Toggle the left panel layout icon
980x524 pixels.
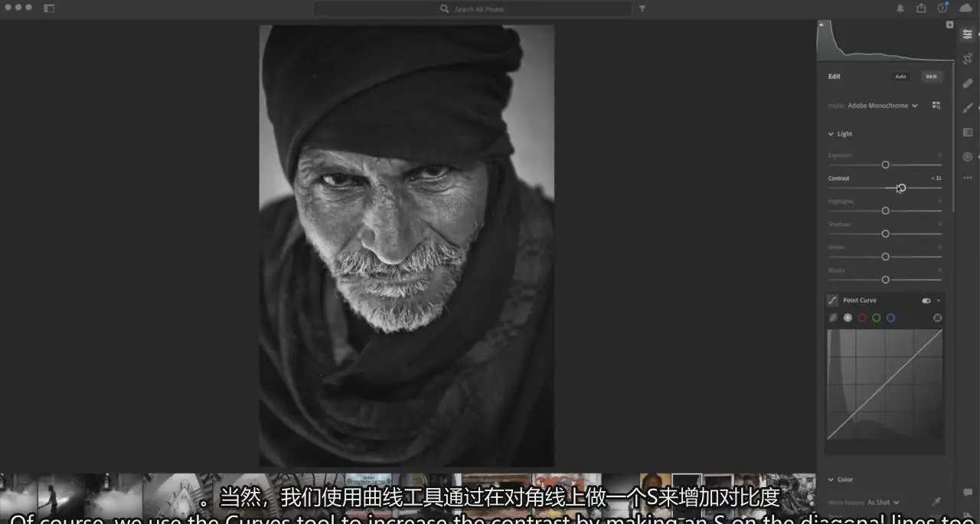(x=49, y=8)
